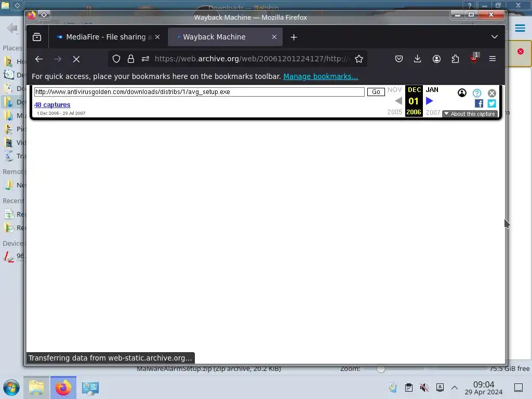532x399 pixels.
Task: Click the red close icon in Dolphin panel
Action: pos(521,51)
